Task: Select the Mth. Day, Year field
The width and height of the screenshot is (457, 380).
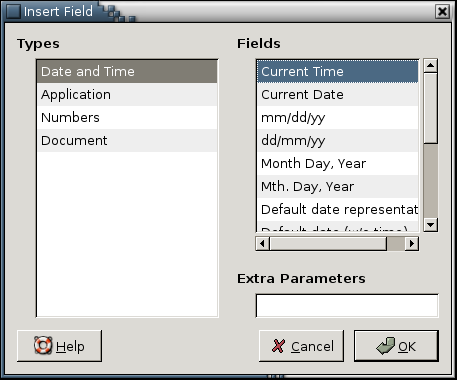Action: point(338,187)
